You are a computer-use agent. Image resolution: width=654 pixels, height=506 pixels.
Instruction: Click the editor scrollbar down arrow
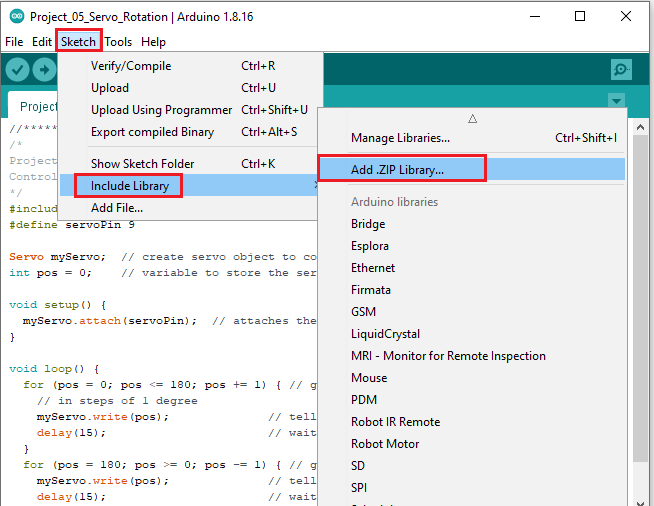(x=641, y=502)
